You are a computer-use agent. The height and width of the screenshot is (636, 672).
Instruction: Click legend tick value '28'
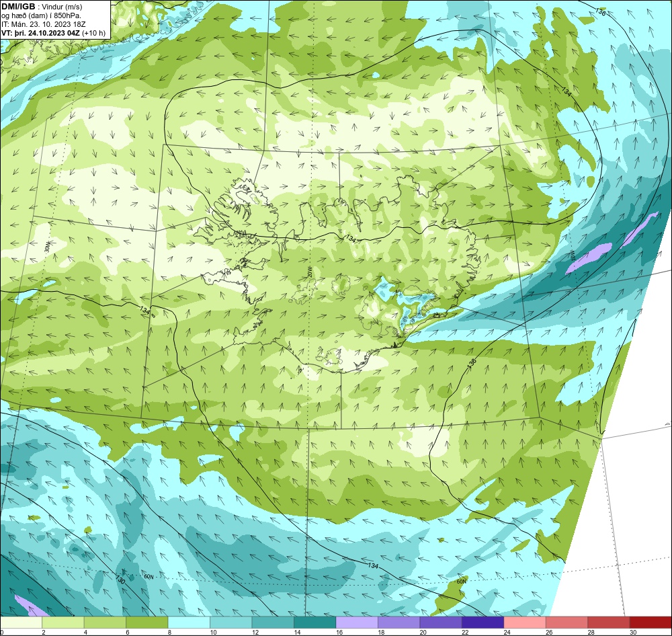[x=591, y=632]
